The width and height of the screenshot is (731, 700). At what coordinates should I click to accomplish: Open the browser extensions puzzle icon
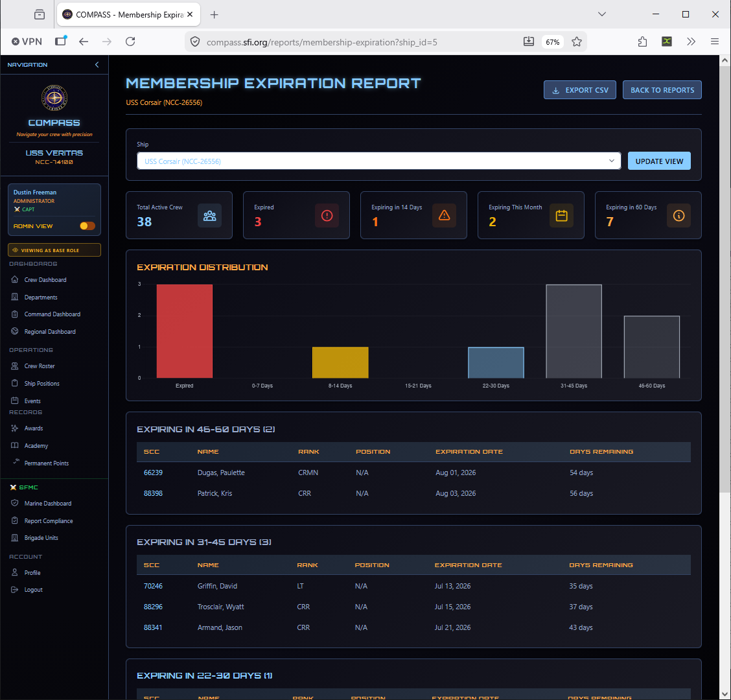point(642,41)
